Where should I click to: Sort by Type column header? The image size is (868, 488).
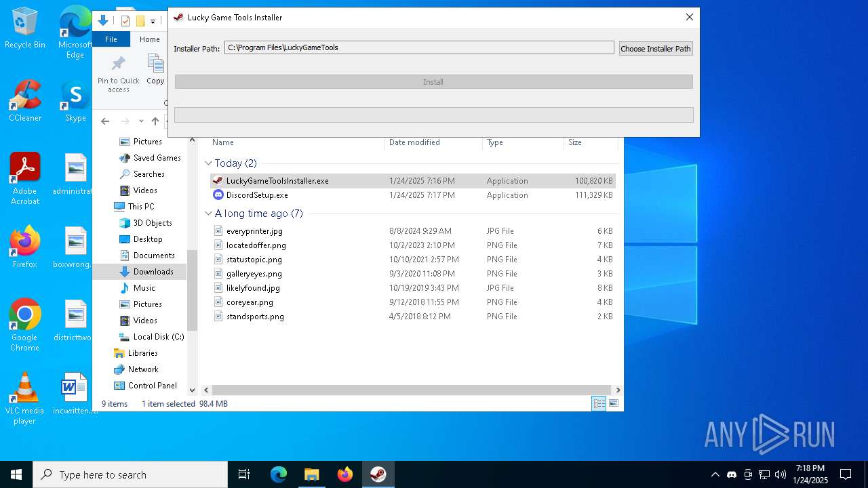[495, 142]
